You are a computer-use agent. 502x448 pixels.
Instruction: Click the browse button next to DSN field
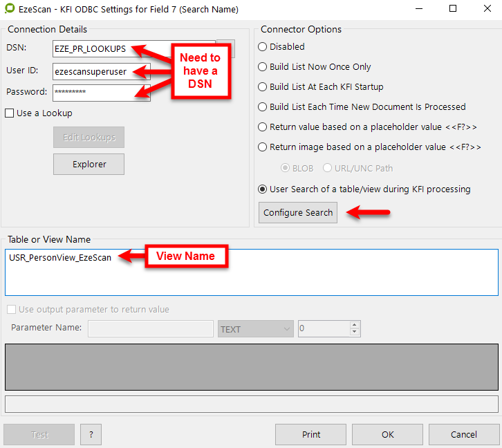tap(227, 48)
